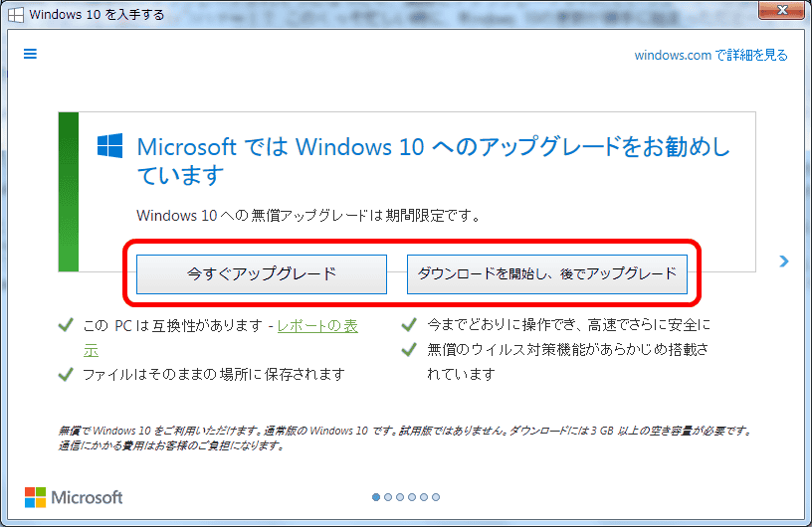
Task: Click the checkmark beside ファイルはそのままの場所に保存されます
Action: 66,374
